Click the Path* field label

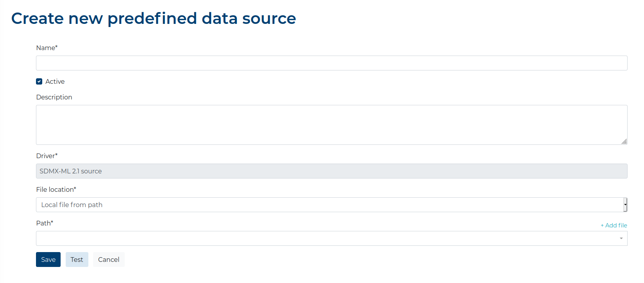point(45,223)
